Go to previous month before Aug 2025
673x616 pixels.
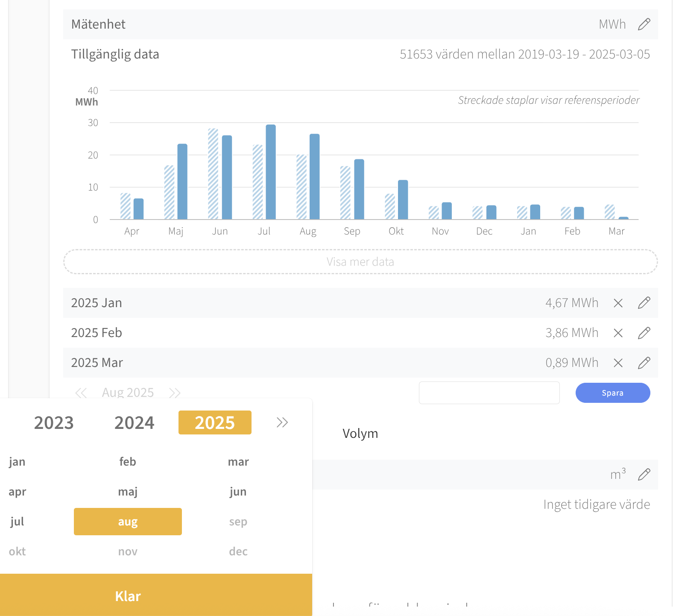click(x=81, y=393)
